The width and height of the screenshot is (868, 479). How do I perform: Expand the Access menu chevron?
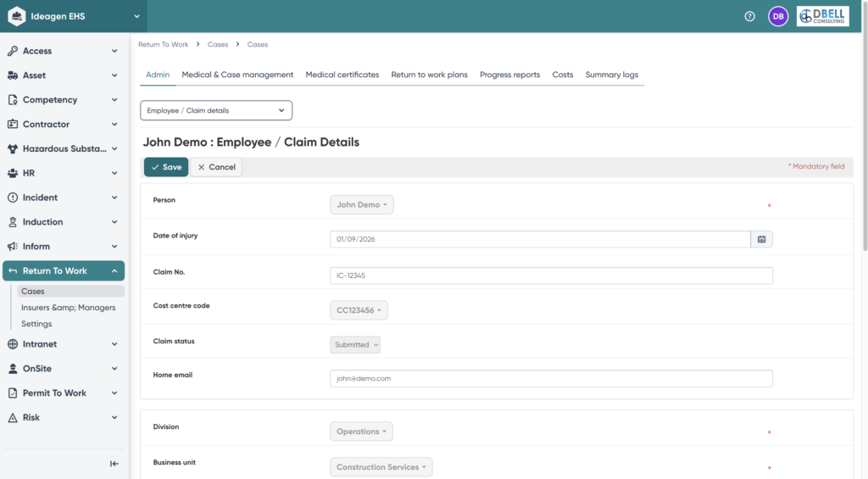pos(114,51)
